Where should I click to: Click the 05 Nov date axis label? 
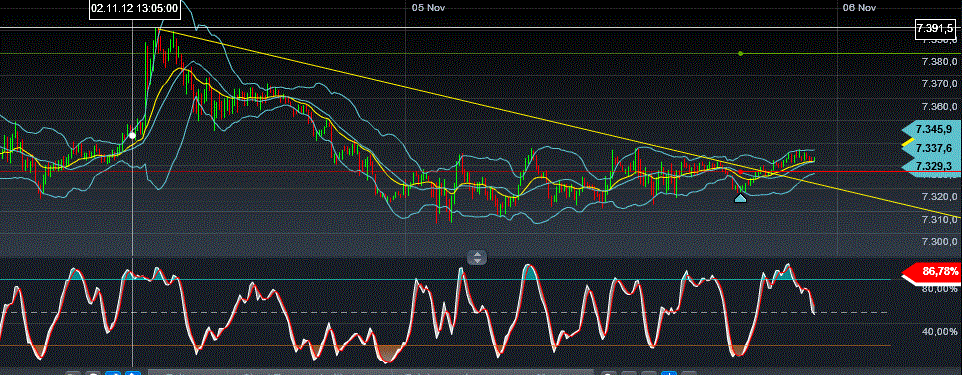(428, 8)
